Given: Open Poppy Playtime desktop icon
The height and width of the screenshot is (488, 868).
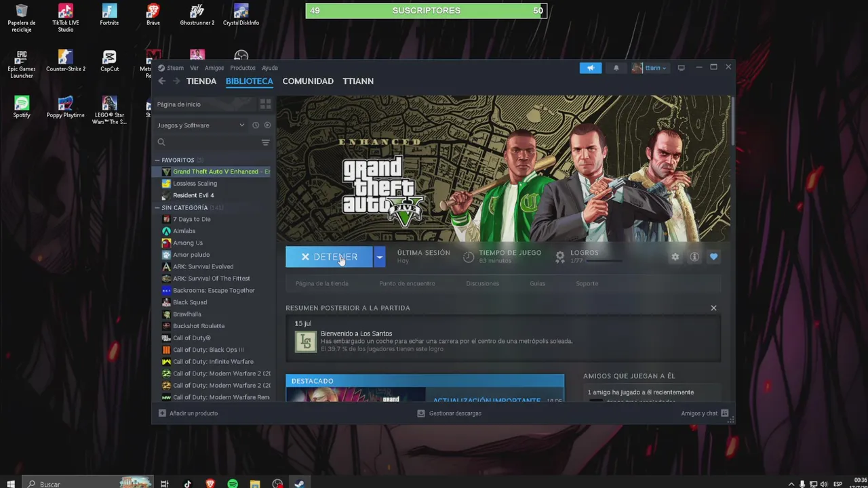Looking at the screenshot, I should pyautogui.click(x=66, y=106).
